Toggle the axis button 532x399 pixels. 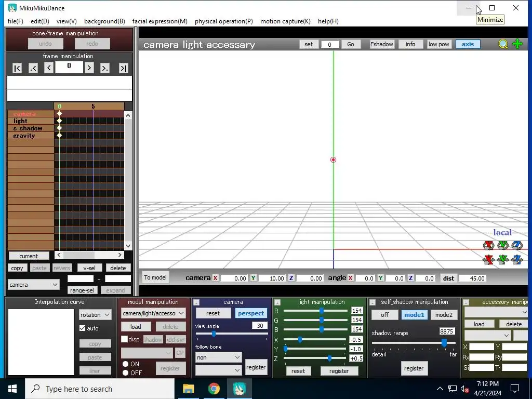point(468,44)
